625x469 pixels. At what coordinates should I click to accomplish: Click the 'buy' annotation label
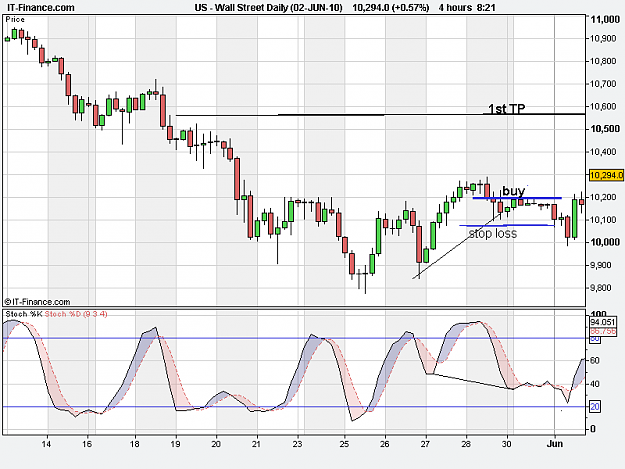(x=513, y=191)
